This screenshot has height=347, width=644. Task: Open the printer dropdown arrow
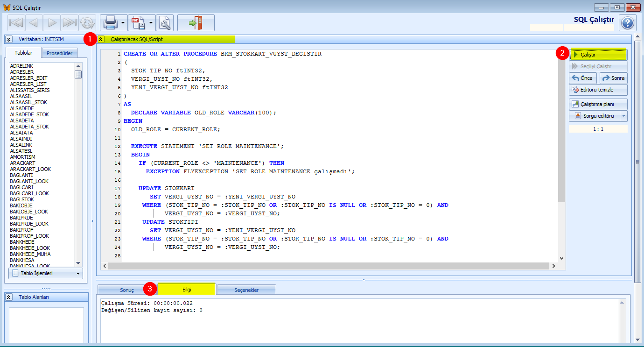coord(123,22)
